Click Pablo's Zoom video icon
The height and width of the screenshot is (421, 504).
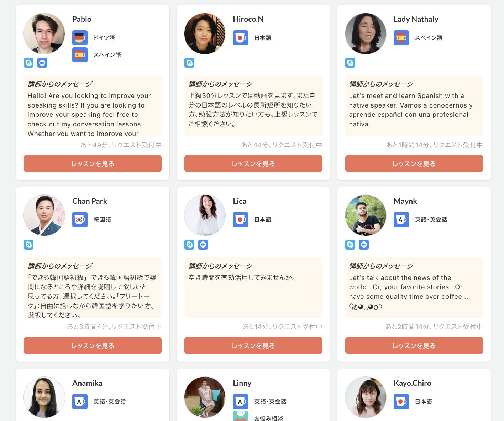(42, 63)
